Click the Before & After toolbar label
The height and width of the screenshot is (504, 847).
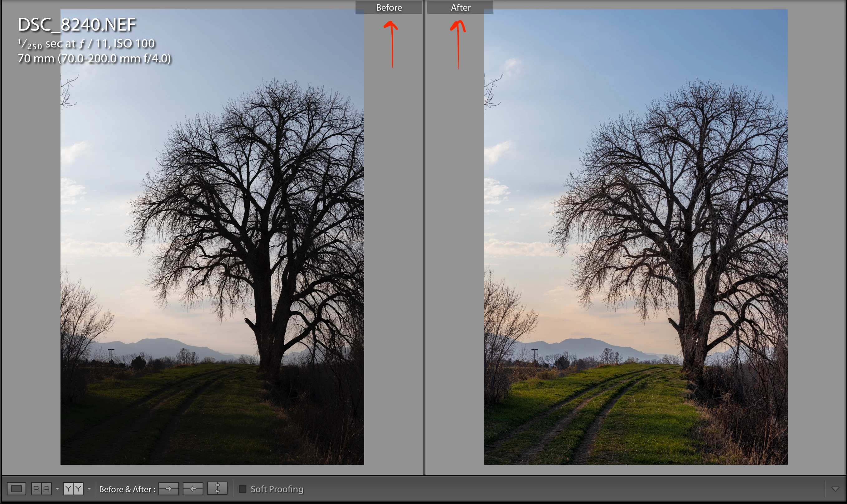point(127,489)
